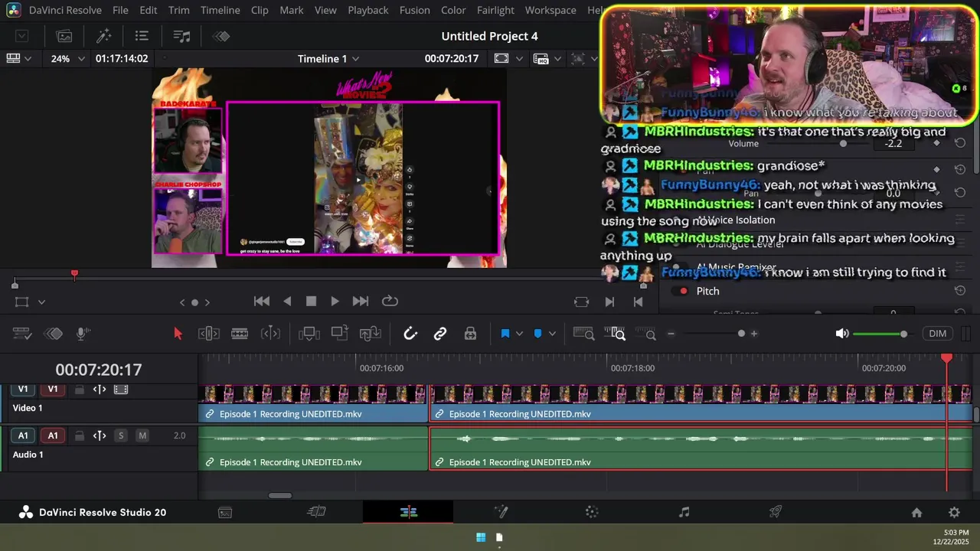Toggle Position Lock icon
Screen dimensions: 980x551
tap(470, 334)
